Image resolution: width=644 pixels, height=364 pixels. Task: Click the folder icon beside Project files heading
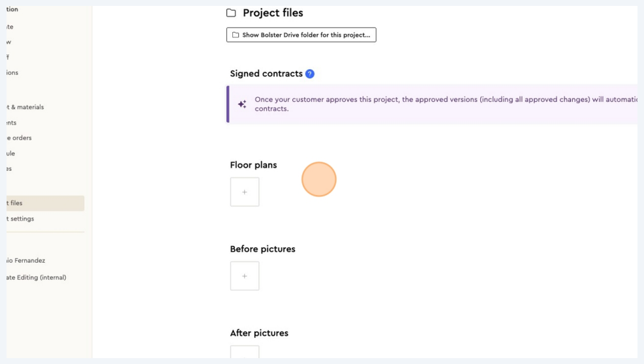231,13
